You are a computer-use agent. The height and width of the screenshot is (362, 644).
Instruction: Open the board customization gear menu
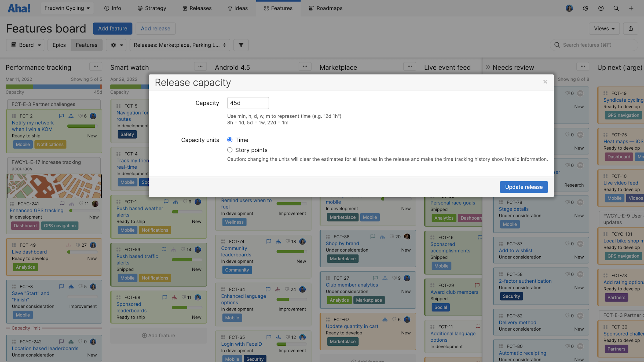pos(116,45)
